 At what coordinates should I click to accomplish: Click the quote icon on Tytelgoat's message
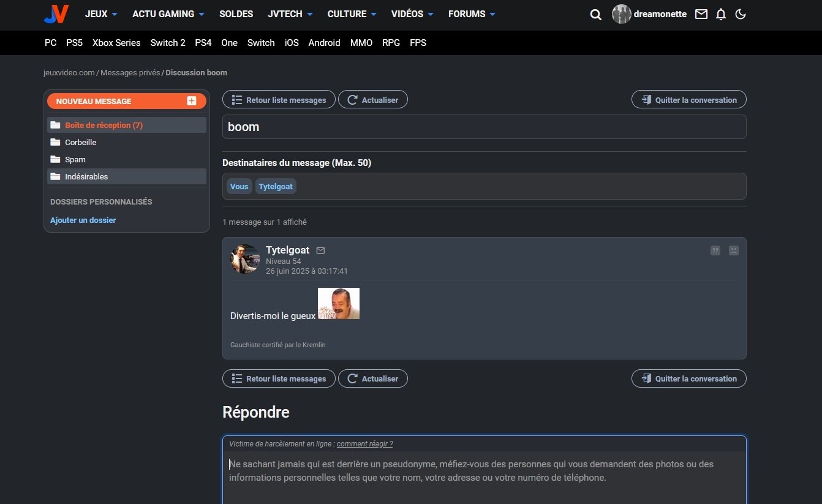[715, 250]
